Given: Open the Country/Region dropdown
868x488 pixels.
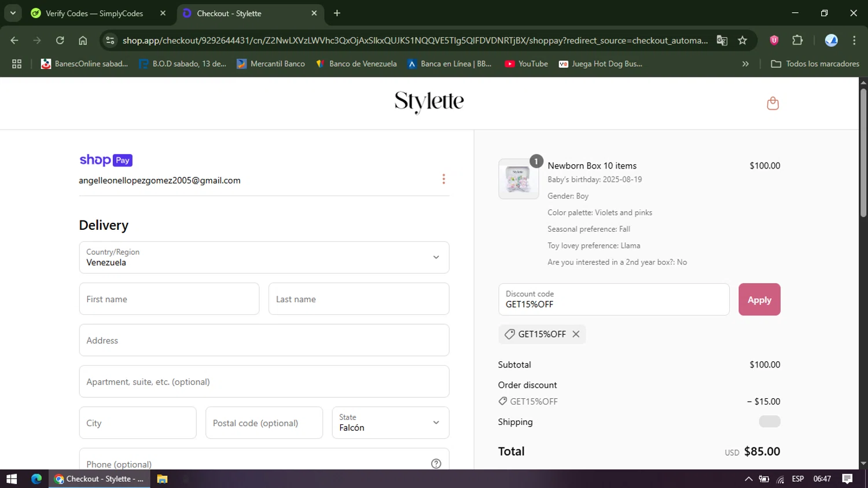Looking at the screenshot, I should tap(264, 258).
